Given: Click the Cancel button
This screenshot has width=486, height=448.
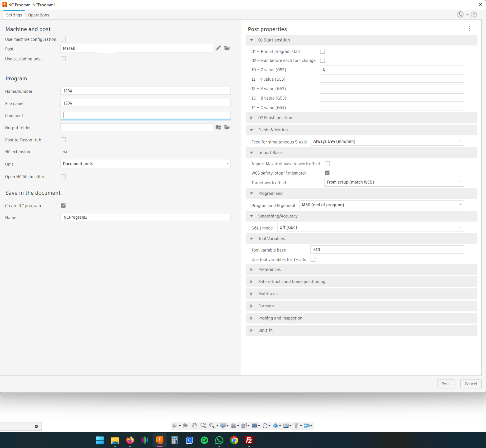Looking at the screenshot, I should coord(471,384).
